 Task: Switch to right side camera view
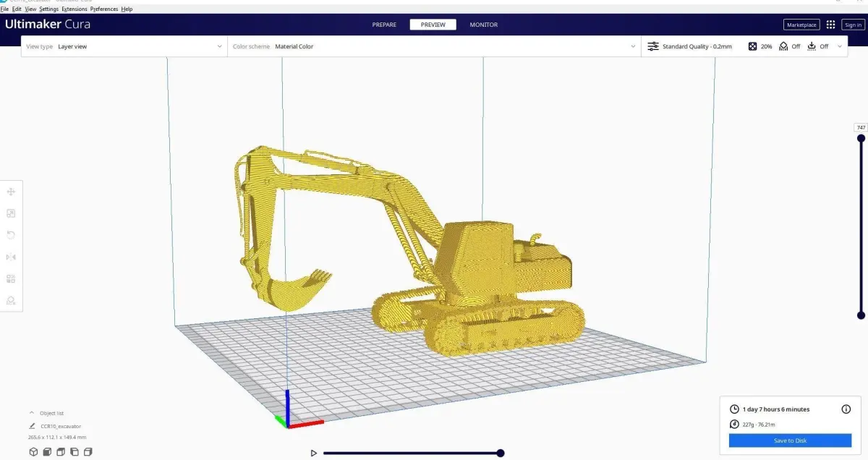tap(88, 452)
